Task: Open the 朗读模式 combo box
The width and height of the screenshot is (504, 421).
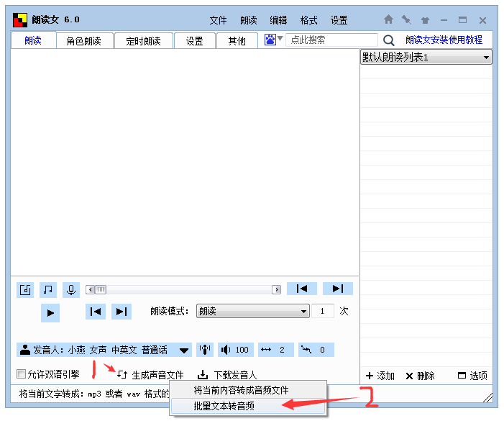Action: (253, 311)
